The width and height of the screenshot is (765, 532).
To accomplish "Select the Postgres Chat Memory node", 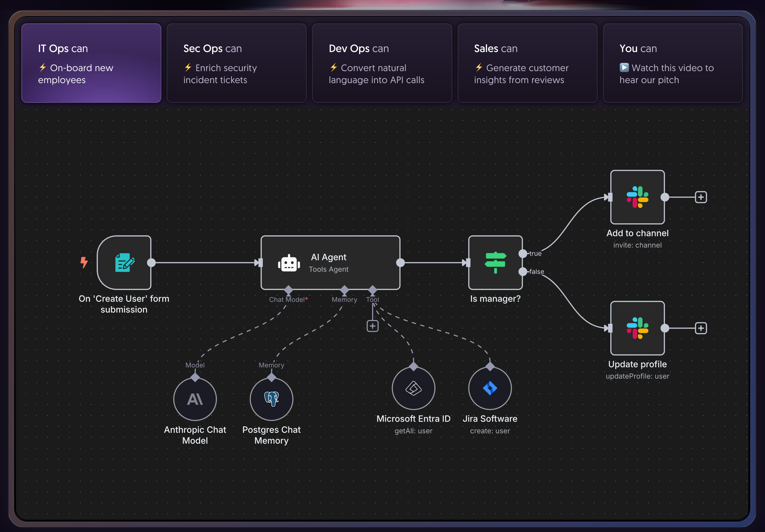I will pyautogui.click(x=271, y=399).
